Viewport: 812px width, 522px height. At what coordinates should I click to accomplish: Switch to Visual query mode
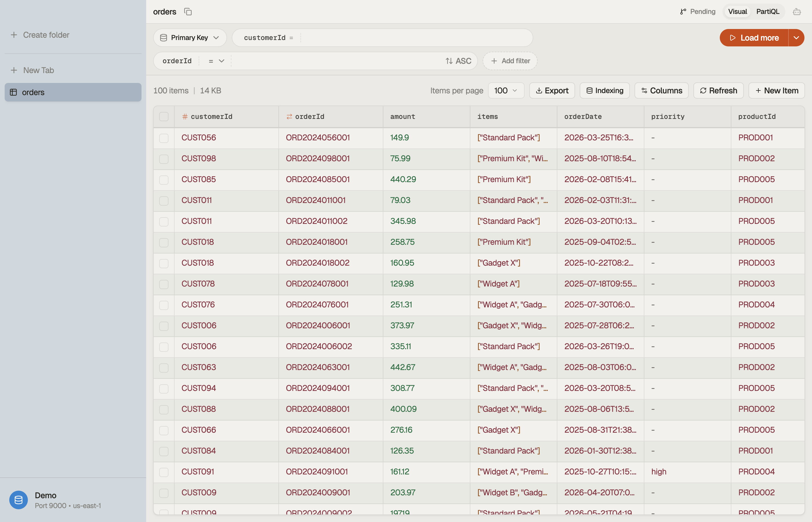[737, 12]
